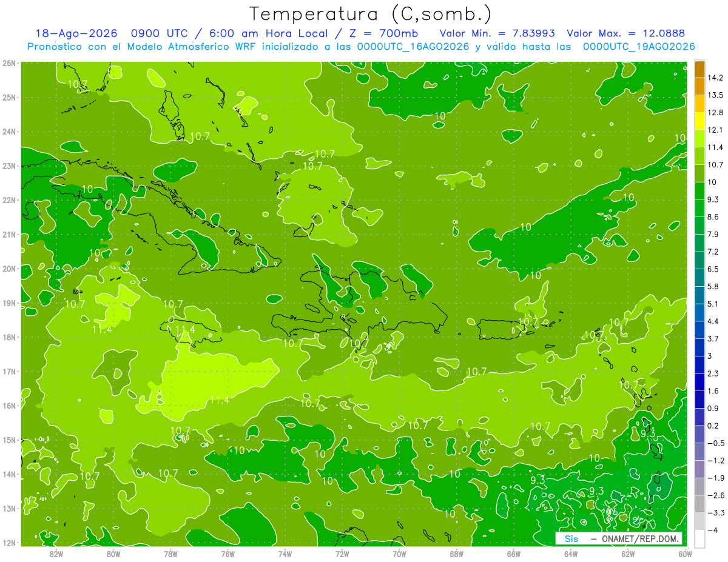Click the 82W longitude axis label
Viewport: 728px width, 562px height.
click(56, 554)
